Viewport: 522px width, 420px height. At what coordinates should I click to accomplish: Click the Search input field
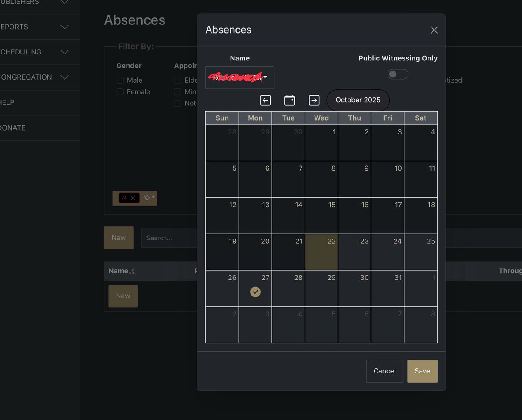pos(170,238)
